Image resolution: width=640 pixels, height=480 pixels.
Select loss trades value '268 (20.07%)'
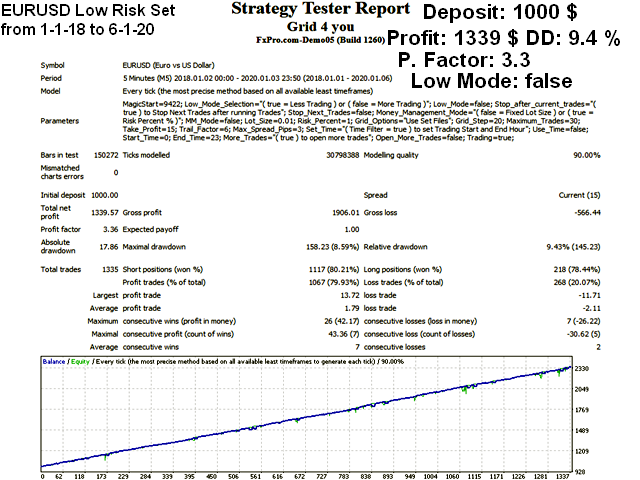pyautogui.click(x=577, y=282)
